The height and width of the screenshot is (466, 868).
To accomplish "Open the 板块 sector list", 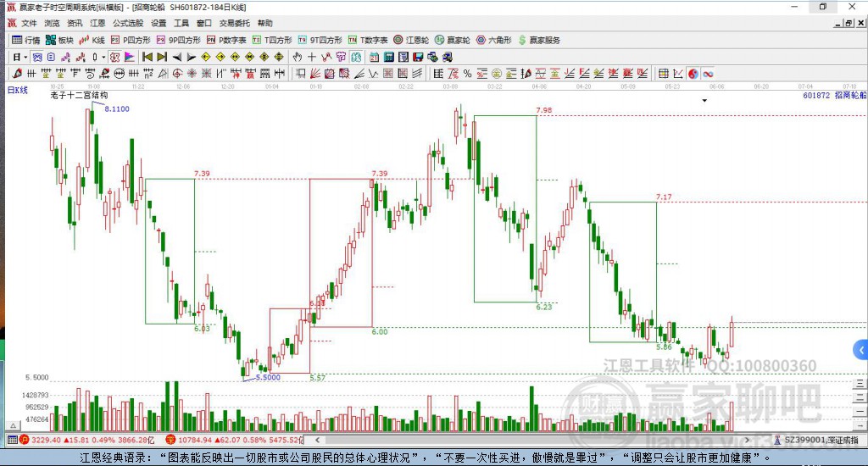I will pos(60,40).
